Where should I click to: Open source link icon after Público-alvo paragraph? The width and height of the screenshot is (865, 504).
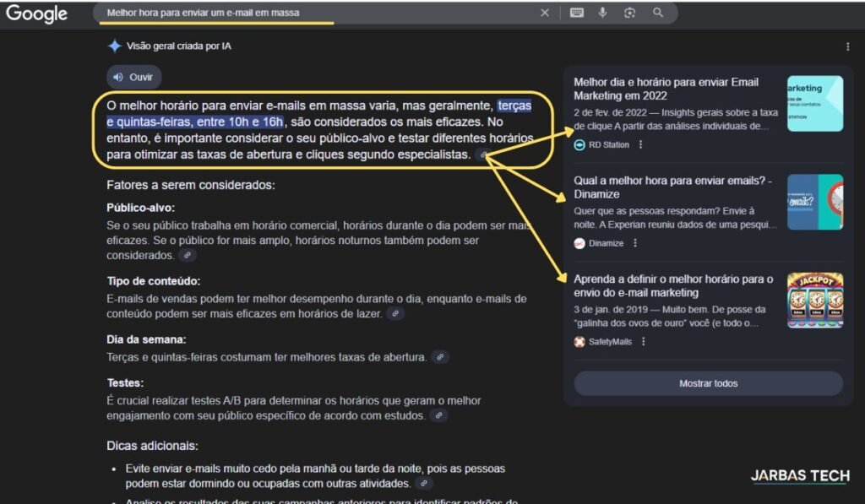tap(188, 255)
